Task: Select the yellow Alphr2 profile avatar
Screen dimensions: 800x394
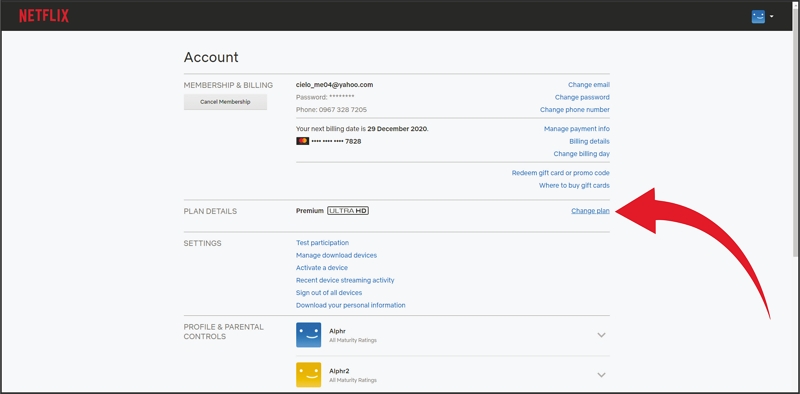Action: coord(309,375)
